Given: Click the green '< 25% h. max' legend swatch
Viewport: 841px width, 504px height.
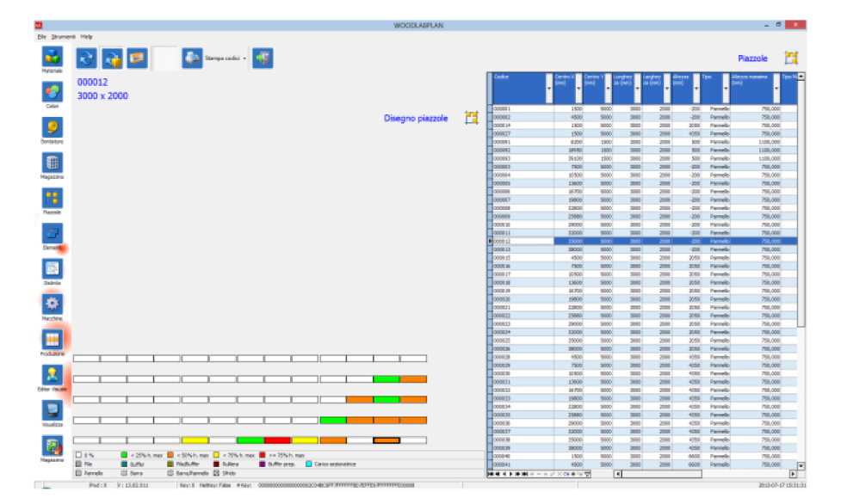Looking at the screenshot, I should coord(124,455).
